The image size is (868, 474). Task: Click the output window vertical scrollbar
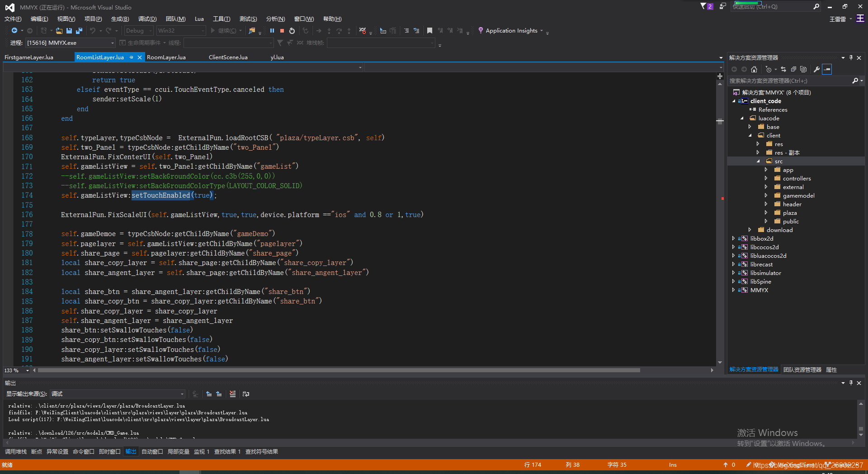(x=861, y=419)
